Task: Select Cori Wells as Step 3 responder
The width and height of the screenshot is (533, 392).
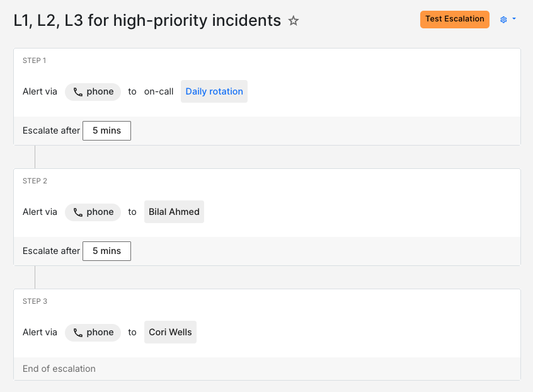Action: click(x=170, y=332)
